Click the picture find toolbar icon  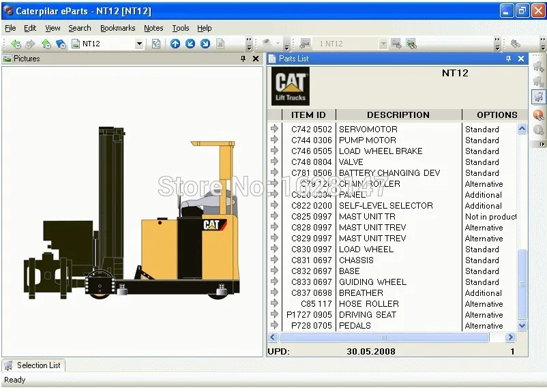(411, 44)
